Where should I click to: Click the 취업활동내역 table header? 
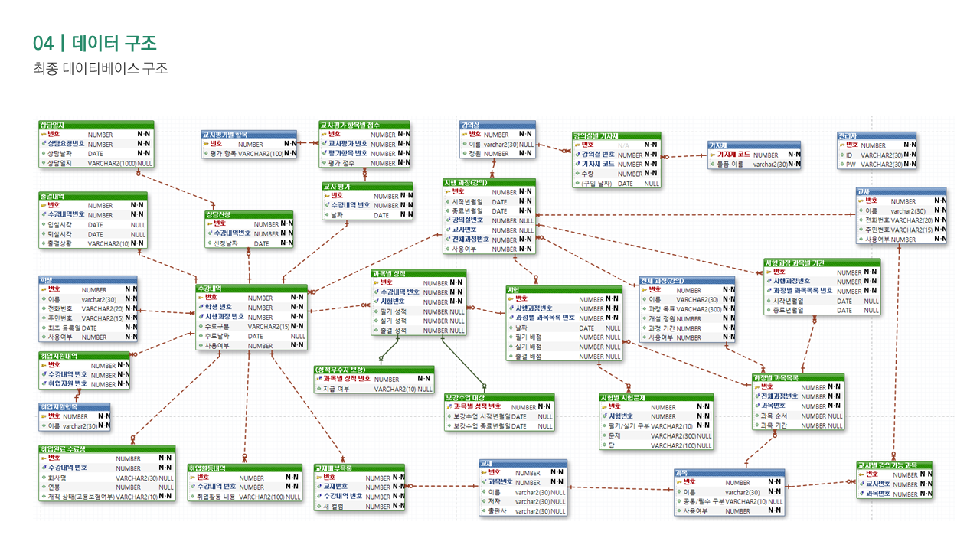click(x=245, y=468)
